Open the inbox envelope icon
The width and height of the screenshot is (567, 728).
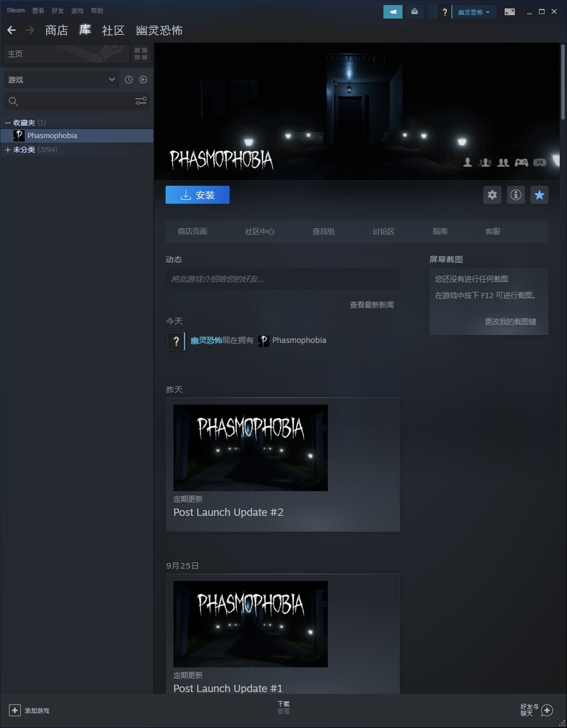click(415, 12)
